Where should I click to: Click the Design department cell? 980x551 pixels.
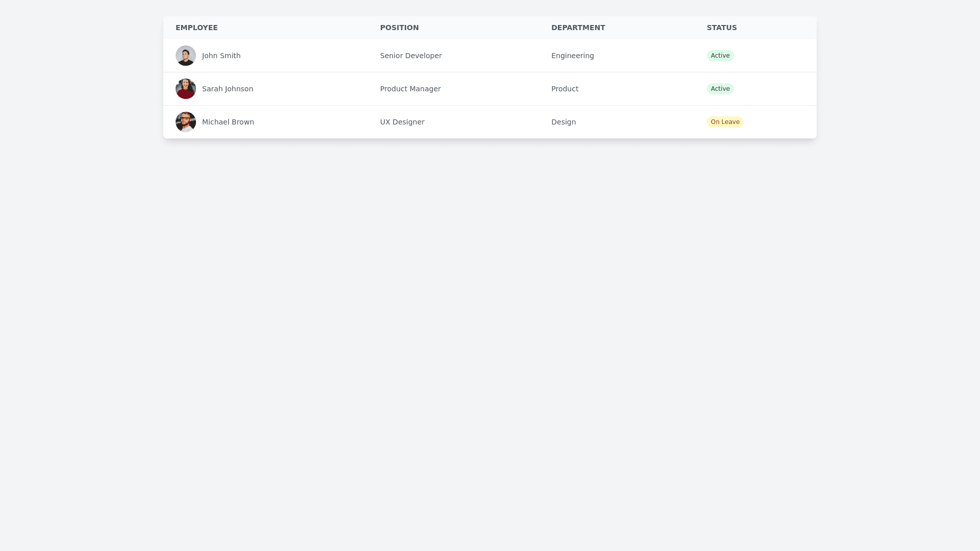(x=563, y=122)
